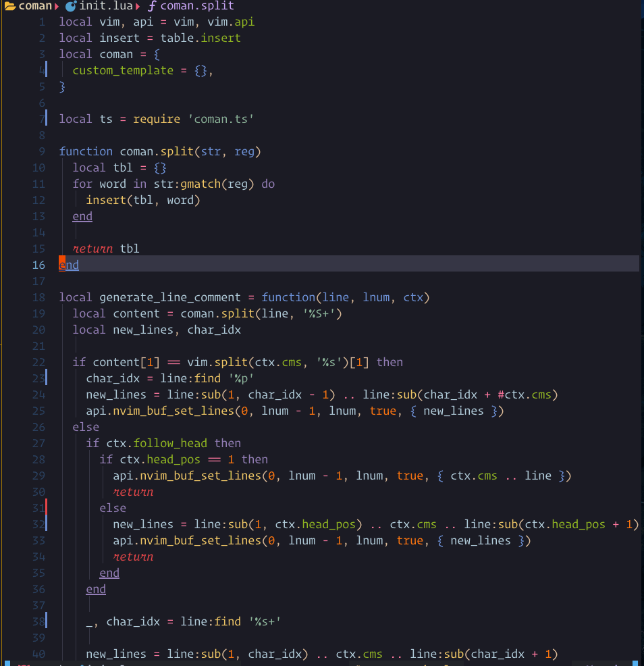Click the change indicator beside line 38
Screen dimensions: 644x666
tap(46, 621)
